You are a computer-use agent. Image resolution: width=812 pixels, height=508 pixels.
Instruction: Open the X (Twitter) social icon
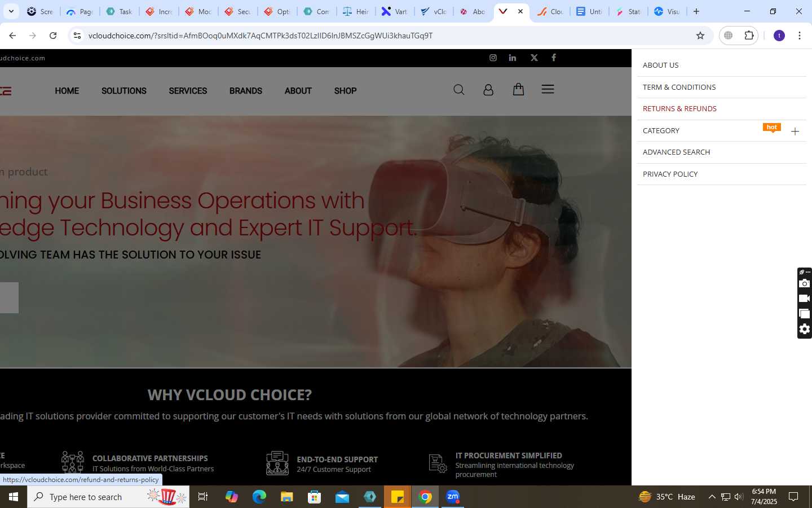(534, 58)
